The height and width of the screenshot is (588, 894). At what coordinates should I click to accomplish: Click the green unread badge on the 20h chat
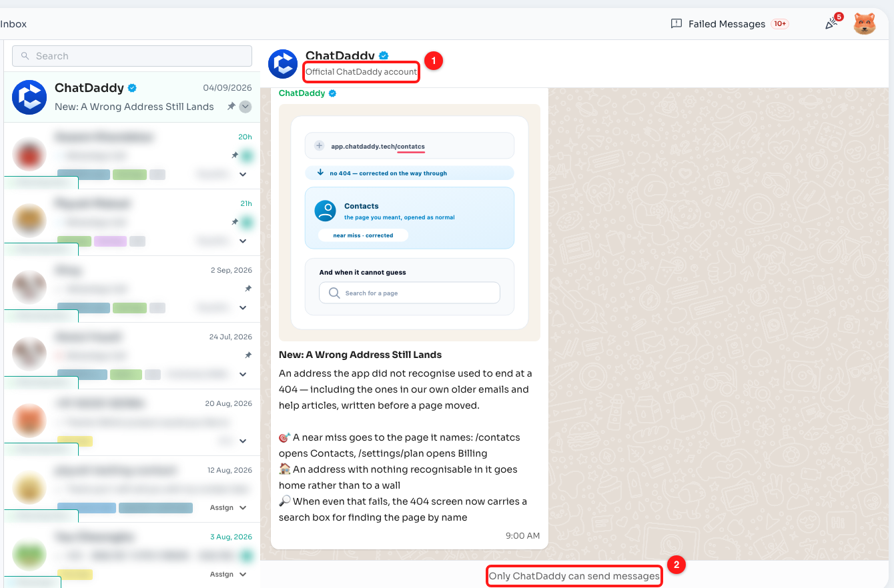point(247,156)
